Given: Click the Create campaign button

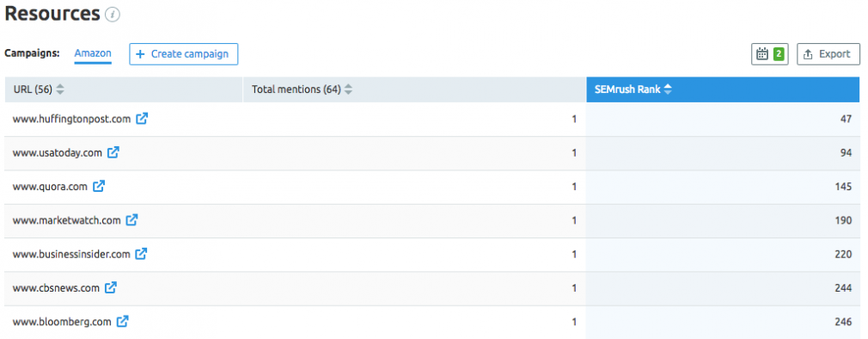Looking at the screenshot, I should (x=184, y=53).
